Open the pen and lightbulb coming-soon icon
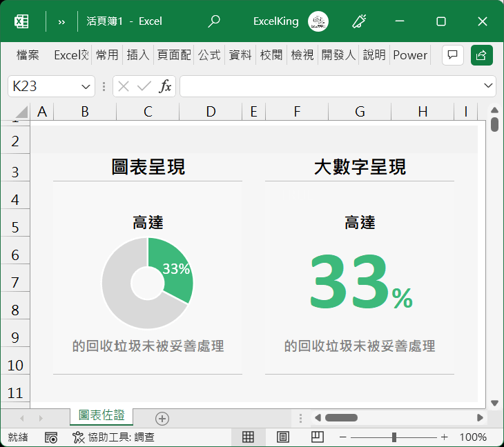Screen dimensions: 504x447 click(x=359, y=21)
